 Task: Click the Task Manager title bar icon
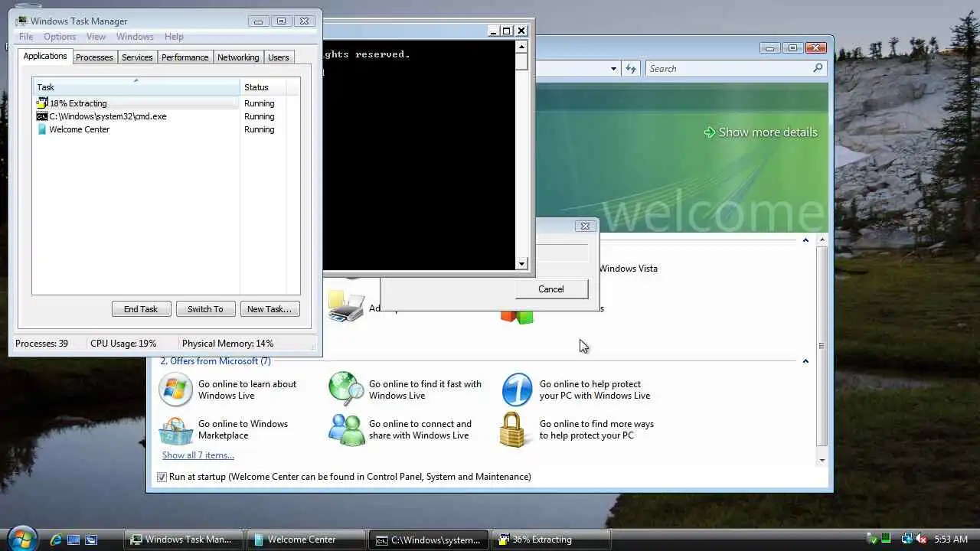point(22,21)
